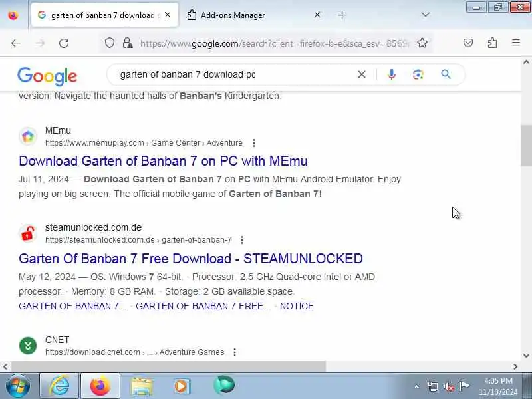Open the Pocket save icon
This screenshot has width=532, height=399.
tap(468, 43)
